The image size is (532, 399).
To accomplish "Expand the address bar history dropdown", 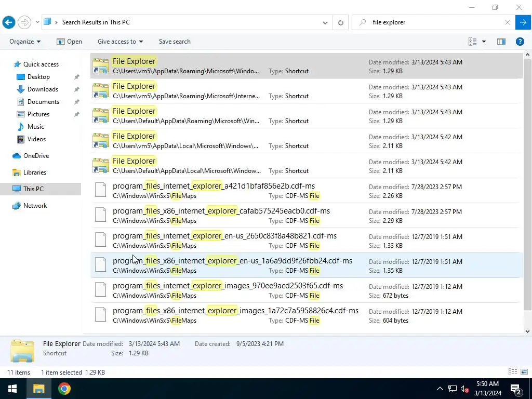I will point(325,23).
